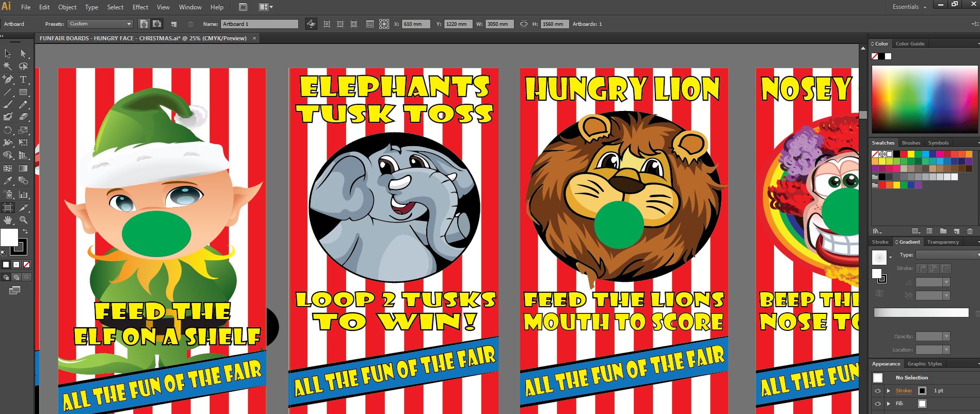Switch to the Color Guide tab
The image size is (980, 414).
coord(910,44)
